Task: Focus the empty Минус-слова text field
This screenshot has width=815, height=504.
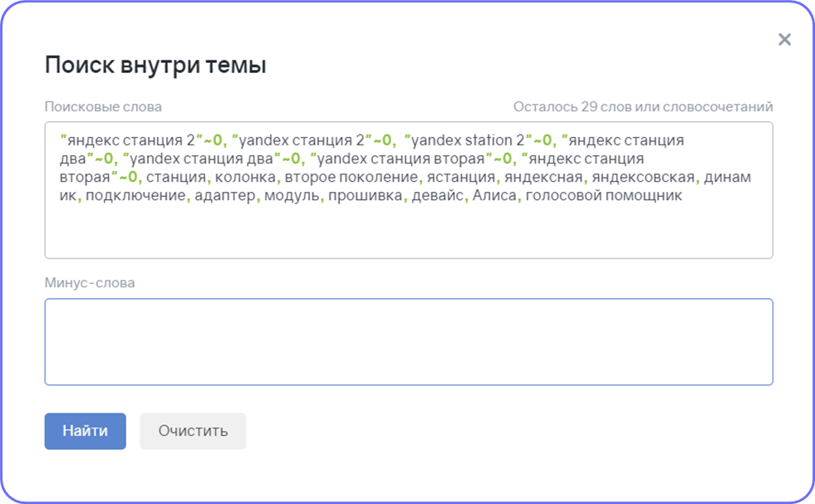Action: (x=409, y=342)
